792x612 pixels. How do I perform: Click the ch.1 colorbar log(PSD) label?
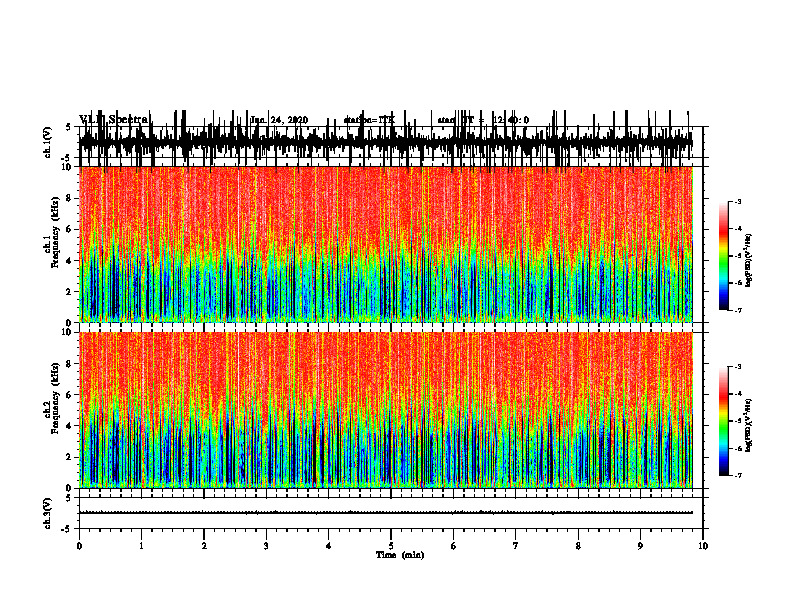coord(749,260)
